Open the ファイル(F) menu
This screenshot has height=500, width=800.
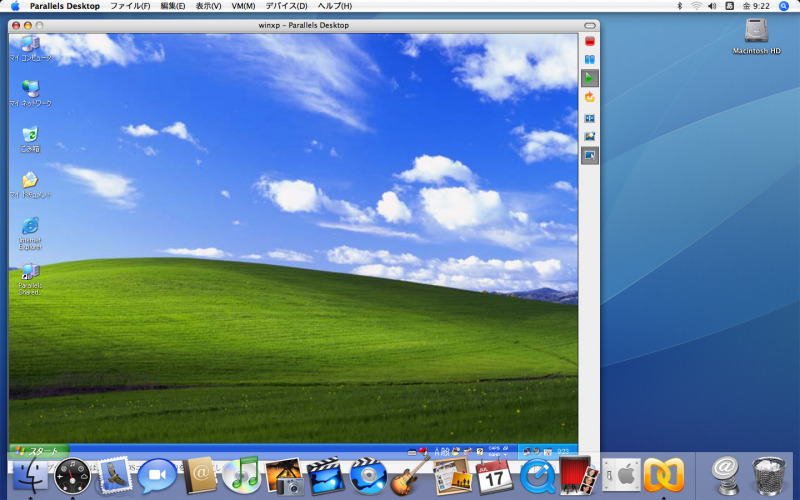click(x=130, y=6)
